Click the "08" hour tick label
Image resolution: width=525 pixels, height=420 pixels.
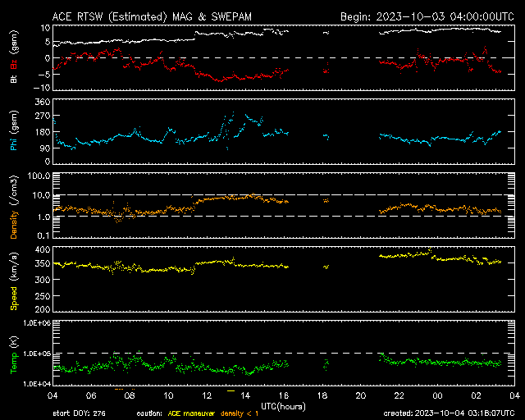pos(130,395)
